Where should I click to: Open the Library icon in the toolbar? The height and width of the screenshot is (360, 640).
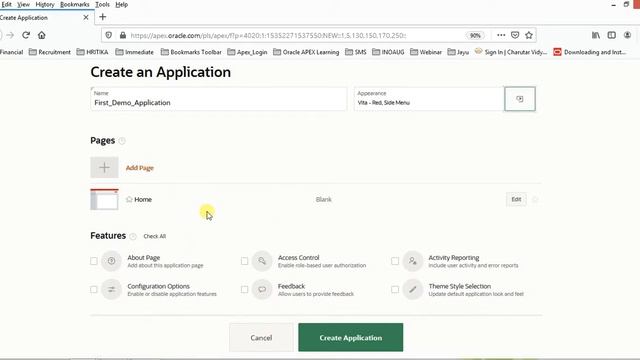coord(596,35)
